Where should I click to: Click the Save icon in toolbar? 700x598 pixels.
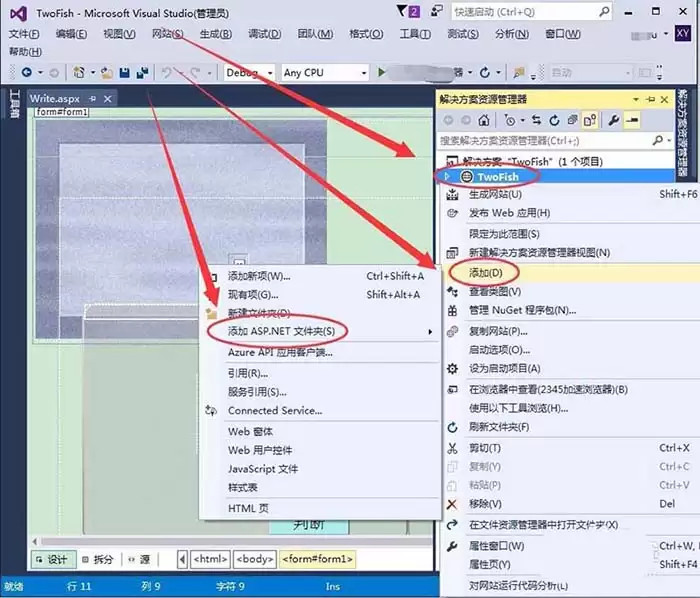point(125,73)
